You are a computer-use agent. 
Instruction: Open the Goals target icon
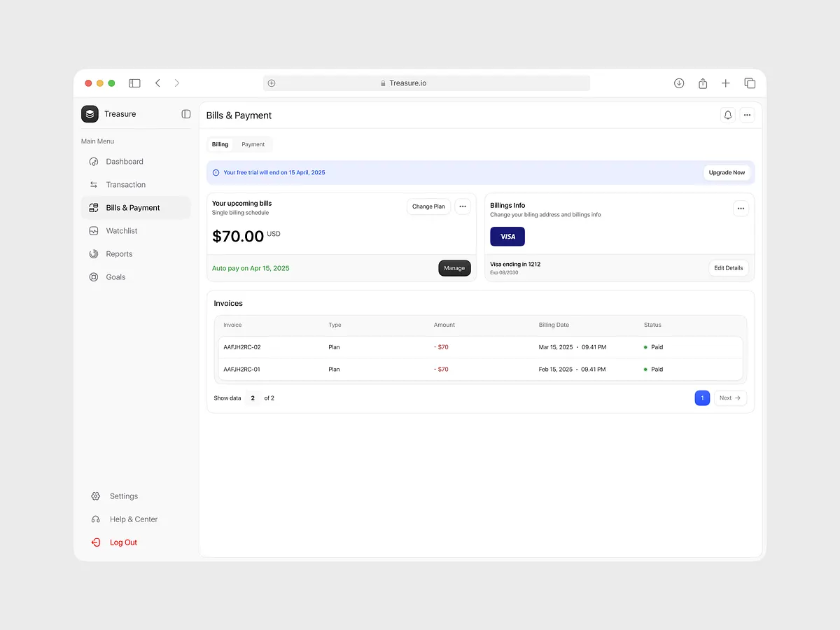point(94,276)
